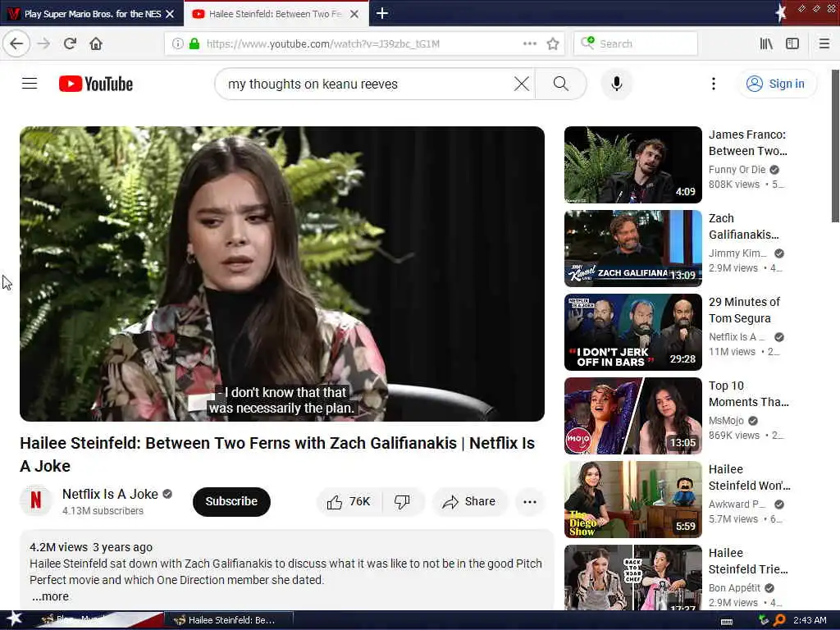This screenshot has height=630, width=840.
Task: Close the Super Mario Bros tab
Action: point(170,14)
